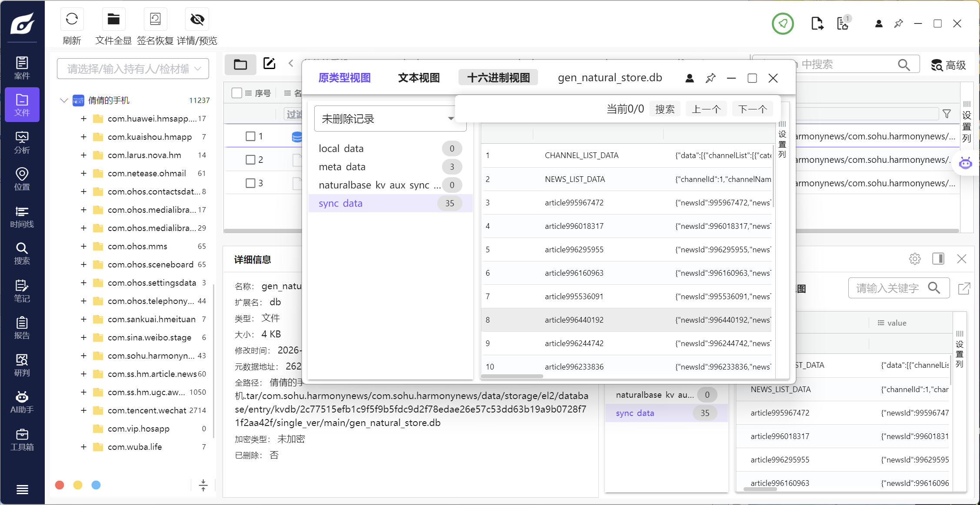Switch to the 十六进制视图 tab
Viewport: 980px width, 505px height.
click(498, 78)
